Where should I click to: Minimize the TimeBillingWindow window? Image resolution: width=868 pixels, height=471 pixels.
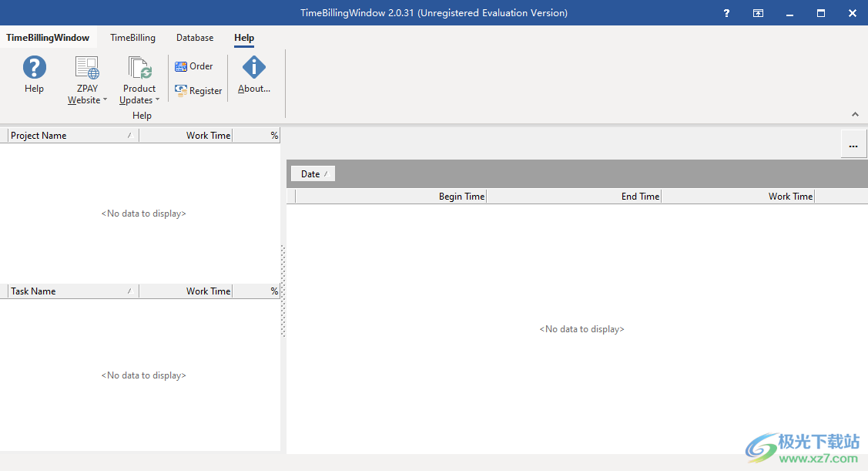tap(789, 13)
